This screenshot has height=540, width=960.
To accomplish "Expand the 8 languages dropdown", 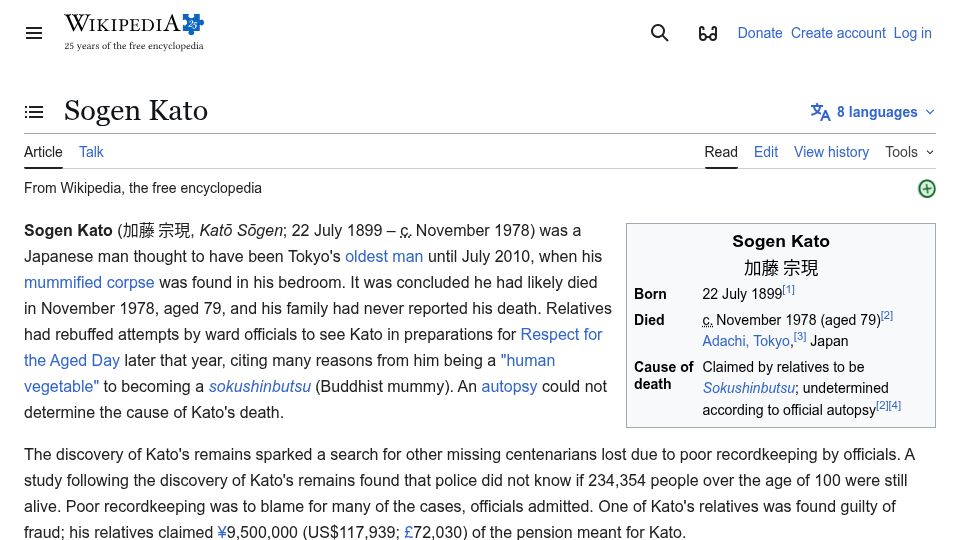I will point(873,112).
